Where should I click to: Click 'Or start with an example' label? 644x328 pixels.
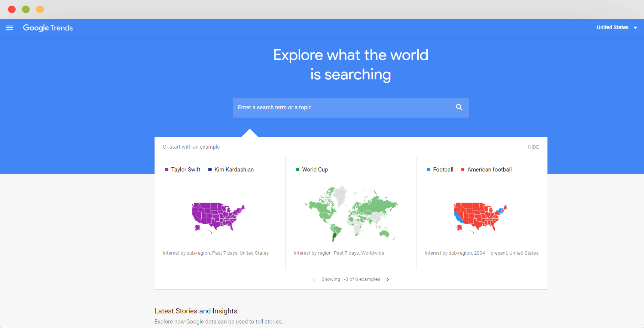pos(191,147)
